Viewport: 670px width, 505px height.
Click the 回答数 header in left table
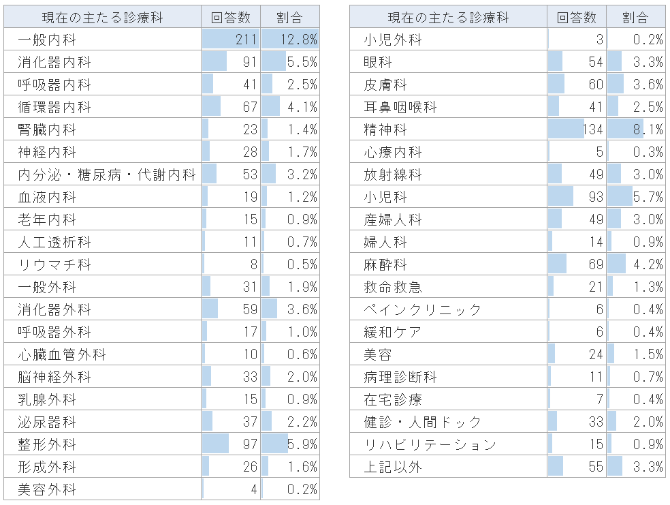231,17
